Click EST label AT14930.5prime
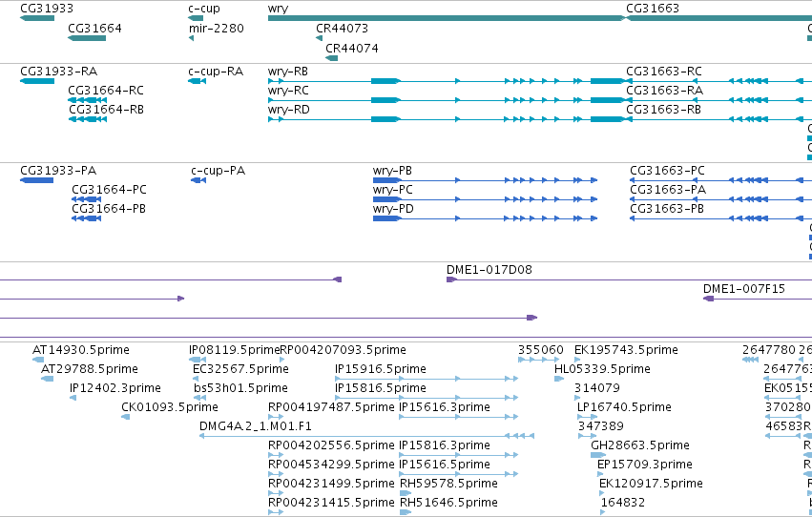Image resolution: width=812 pixels, height=517 pixels. coord(81,350)
